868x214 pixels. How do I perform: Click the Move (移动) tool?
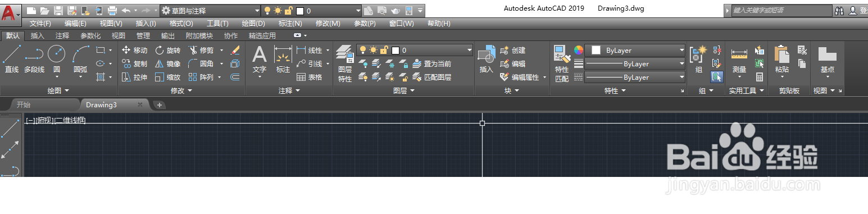tap(134, 50)
